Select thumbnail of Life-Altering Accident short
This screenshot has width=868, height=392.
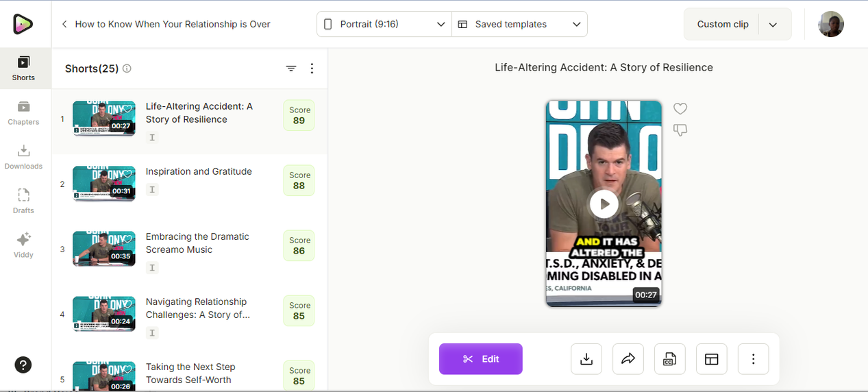click(x=104, y=119)
